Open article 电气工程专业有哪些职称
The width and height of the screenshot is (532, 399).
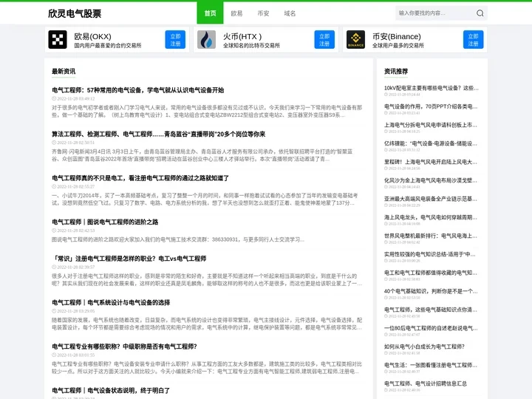tap(124, 347)
